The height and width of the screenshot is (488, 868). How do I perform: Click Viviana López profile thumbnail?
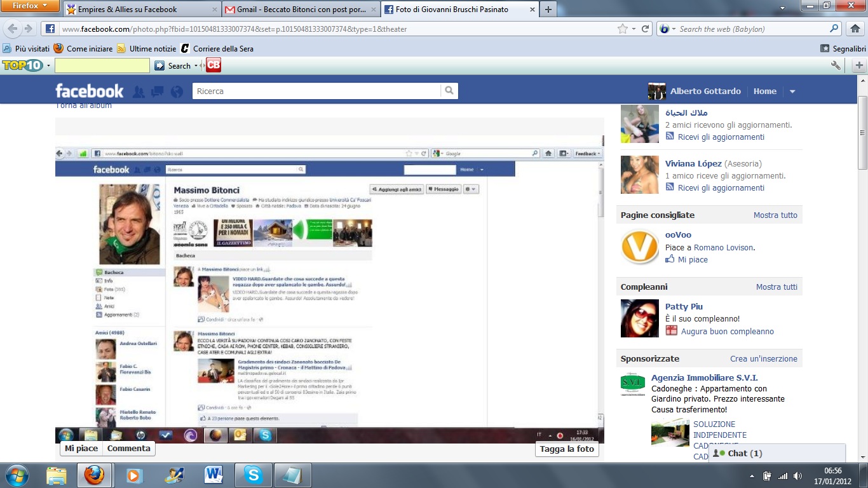[x=640, y=175]
